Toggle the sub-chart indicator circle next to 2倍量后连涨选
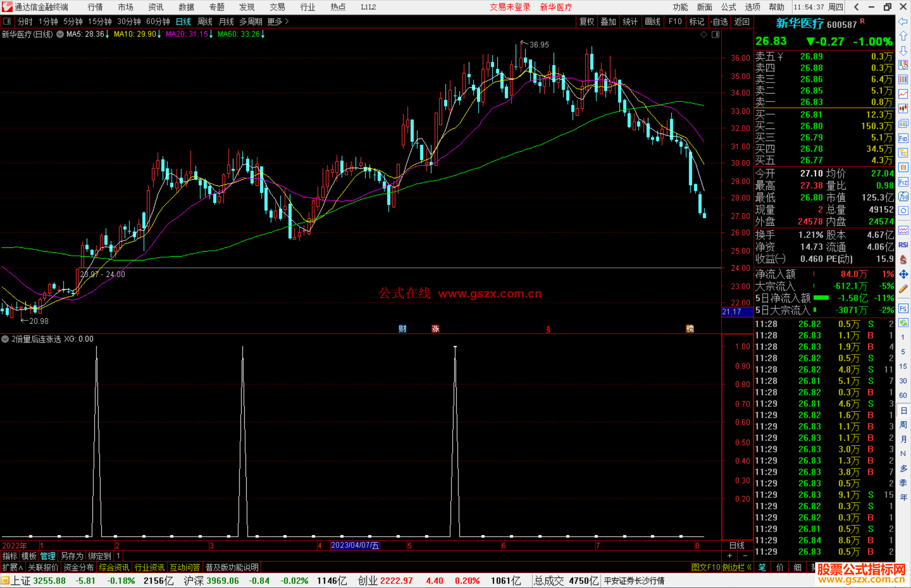911x588 pixels. point(5,339)
